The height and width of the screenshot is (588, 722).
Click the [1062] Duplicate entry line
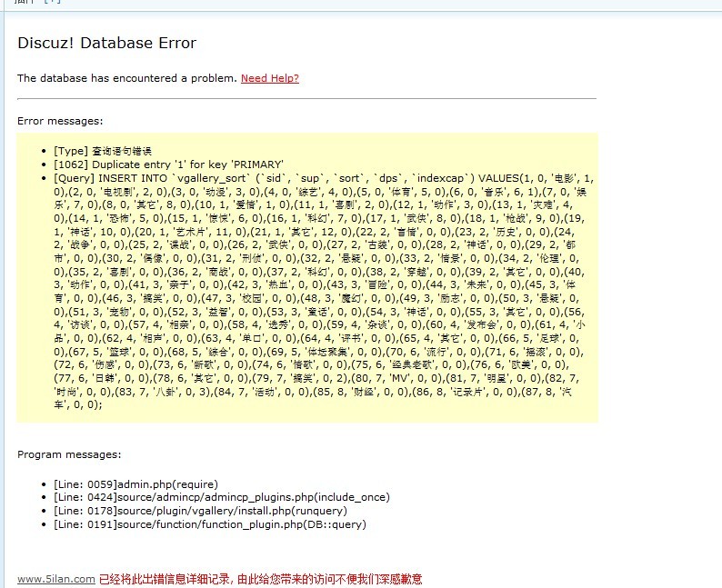tap(168, 164)
